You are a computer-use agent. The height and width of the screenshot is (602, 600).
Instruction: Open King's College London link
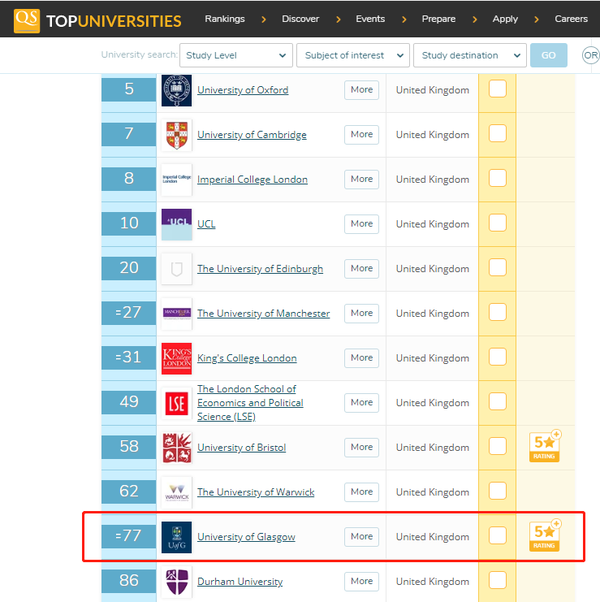[x=247, y=358]
